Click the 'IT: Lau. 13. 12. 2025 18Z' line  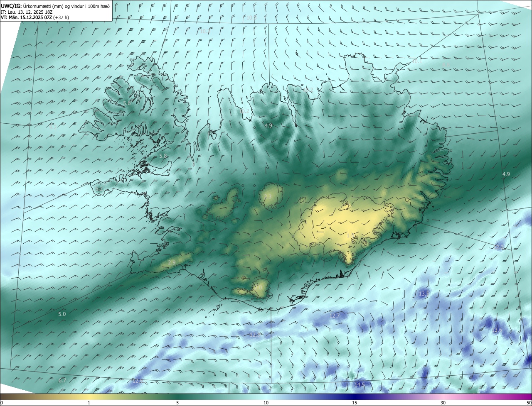pyautogui.click(x=27, y=12)
